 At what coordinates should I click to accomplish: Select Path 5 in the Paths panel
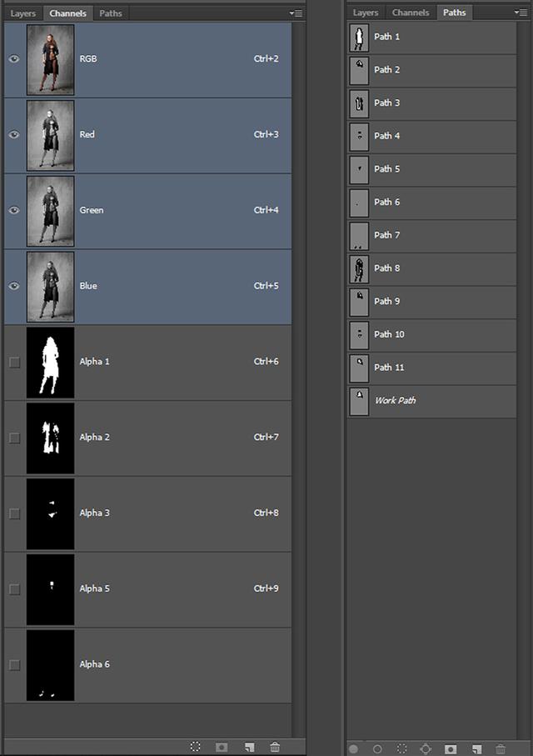431,170
